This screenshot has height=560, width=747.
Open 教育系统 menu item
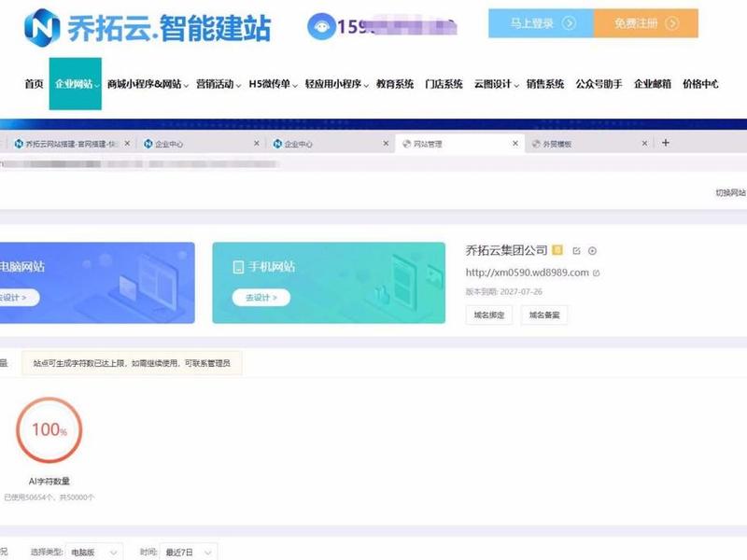point(395,84)
